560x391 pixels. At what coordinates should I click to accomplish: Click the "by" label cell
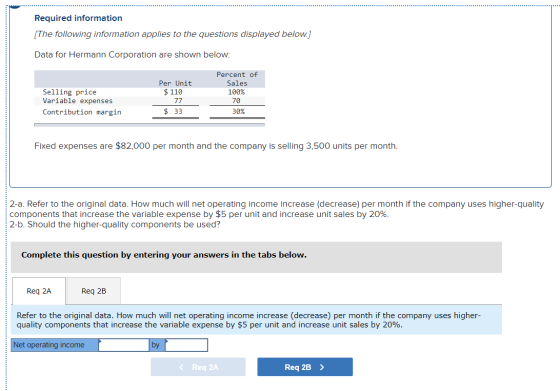[157, 345]
